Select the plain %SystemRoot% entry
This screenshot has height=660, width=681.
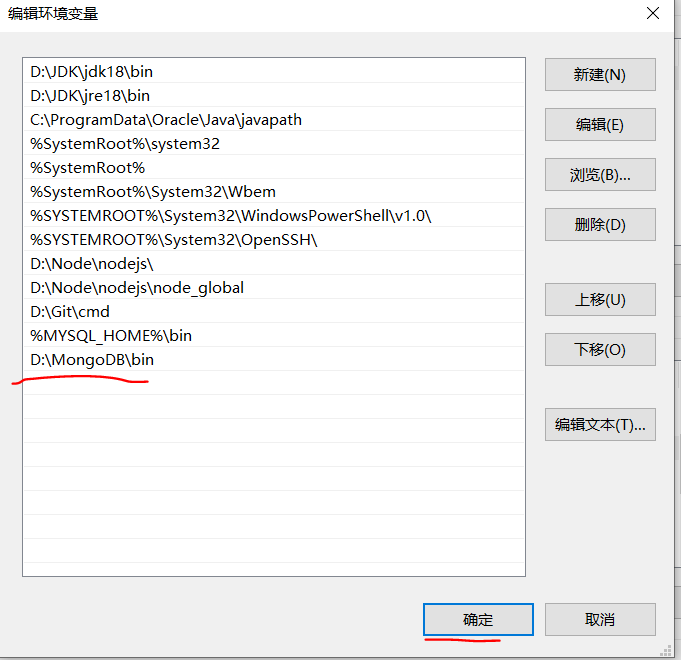(274, 167)
